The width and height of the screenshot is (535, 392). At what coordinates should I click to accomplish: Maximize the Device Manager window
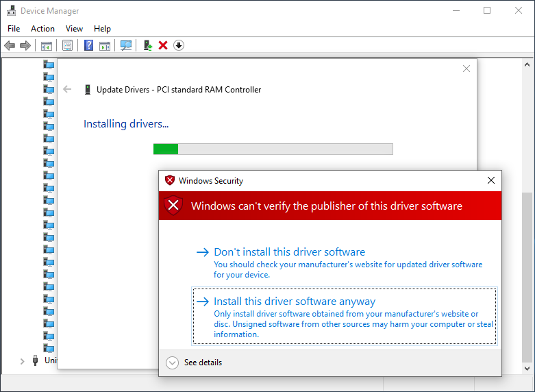click(487, 10)
